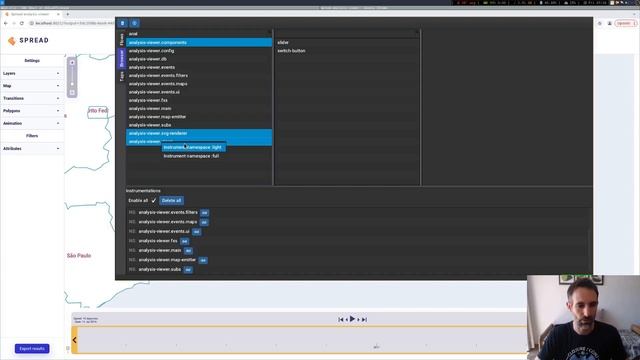Image resolution: width=640 pixels, height=360 pixels.
Task: Click the Export results button
Action: point(32,349)
